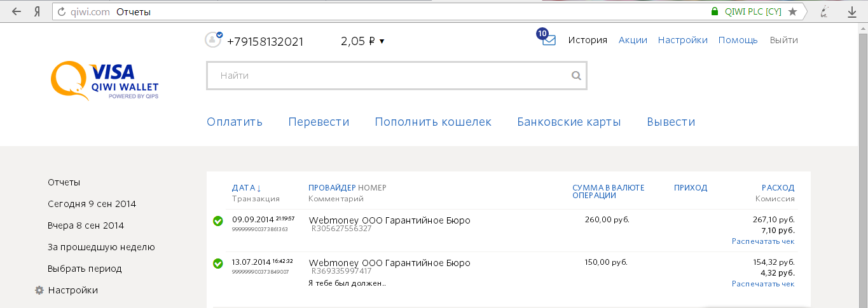Sort by ДАТА column header
Viewport: 868px width, 308px height.
(247, 188)
